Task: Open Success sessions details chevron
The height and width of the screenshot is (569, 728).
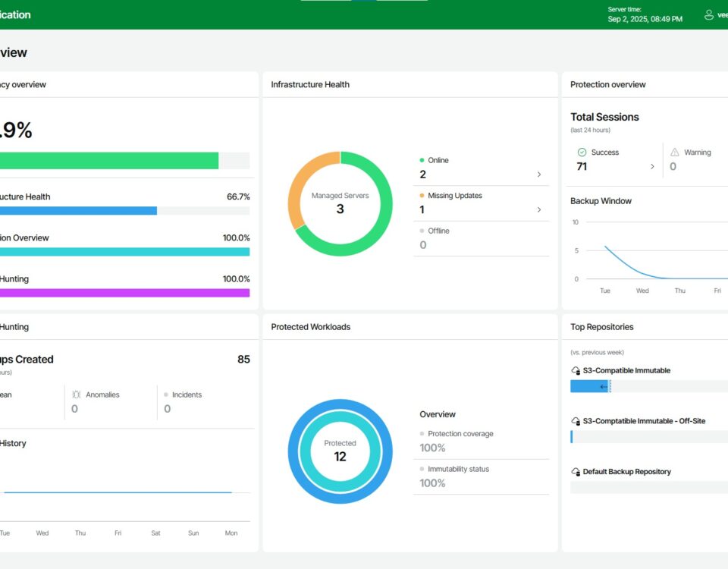Action: pos(652,166)
